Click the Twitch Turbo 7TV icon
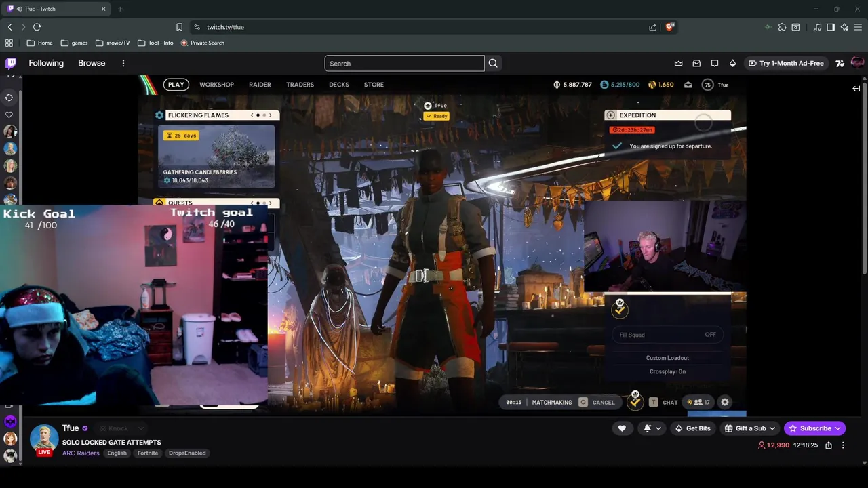 [x=840, y=63]
